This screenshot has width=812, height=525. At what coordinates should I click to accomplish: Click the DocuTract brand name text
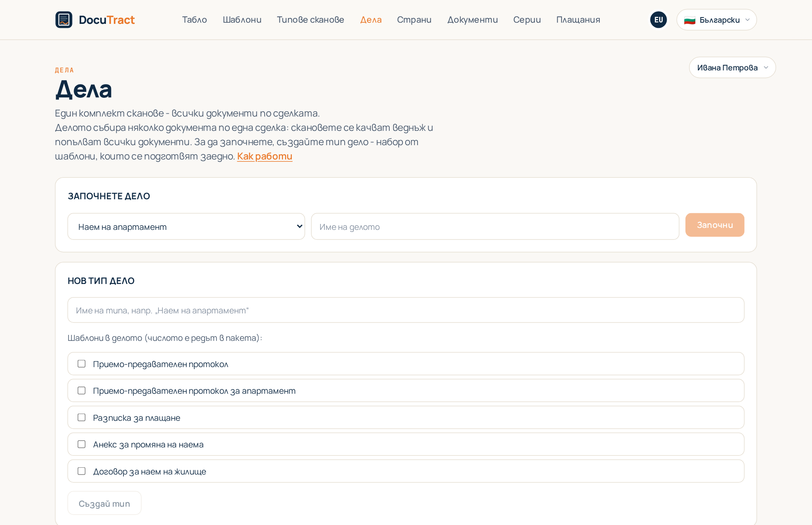point(107,20)
